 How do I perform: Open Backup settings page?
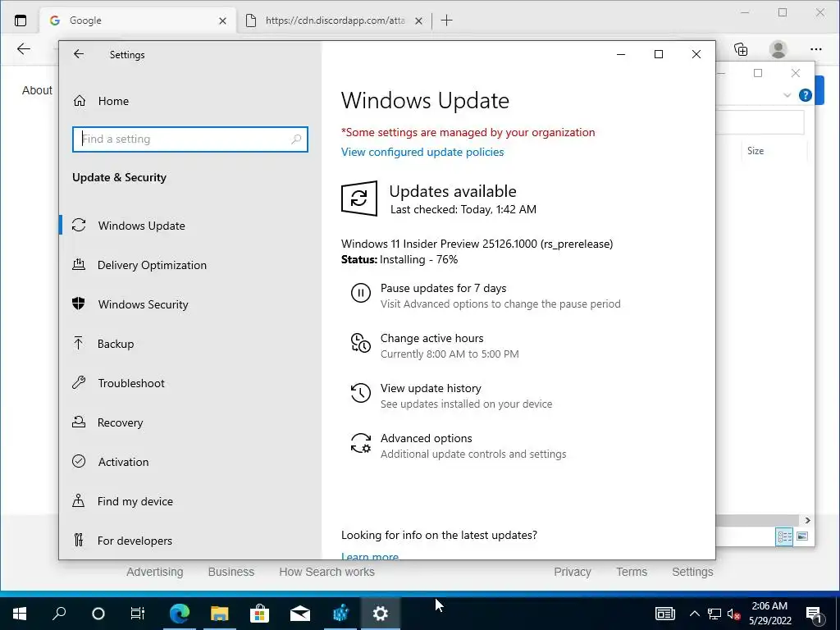click(x=115, y=344)
